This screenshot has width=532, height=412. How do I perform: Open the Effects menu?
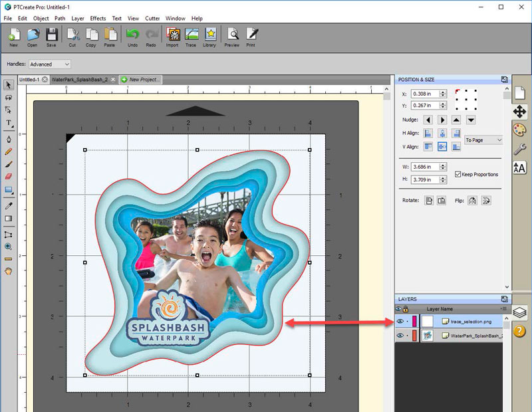98,19
